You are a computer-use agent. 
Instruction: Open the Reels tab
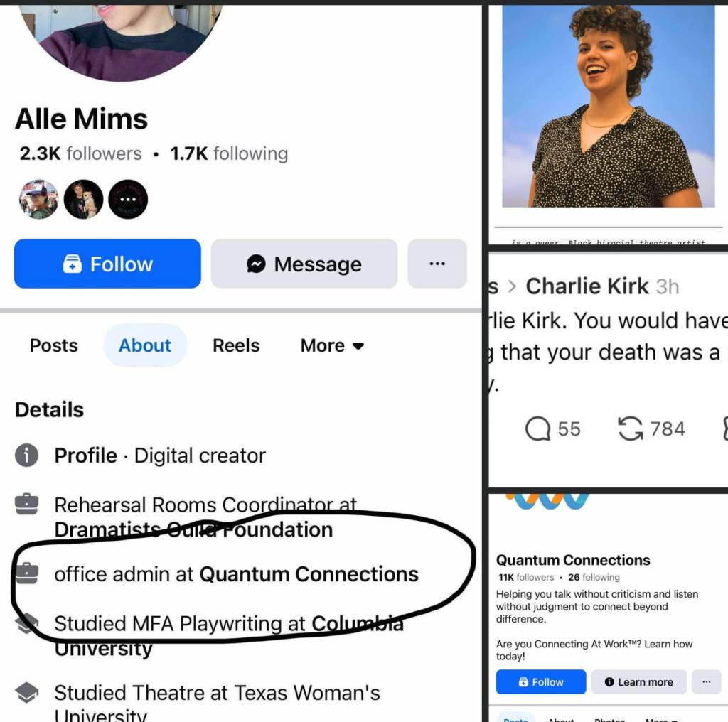click(236, 345)
